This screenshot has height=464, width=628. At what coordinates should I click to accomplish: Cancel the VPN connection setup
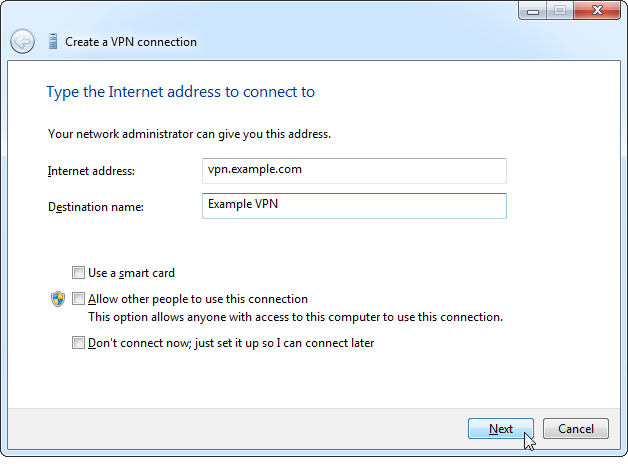[576, 429]
